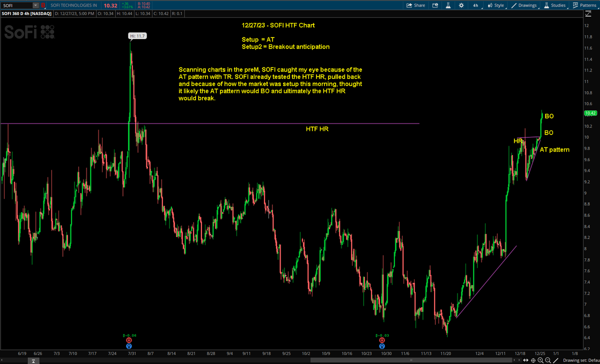The height and width of the screenshot is (364, 600).
Task: Click the AT pattern annotation
Action: click(554, 149)
